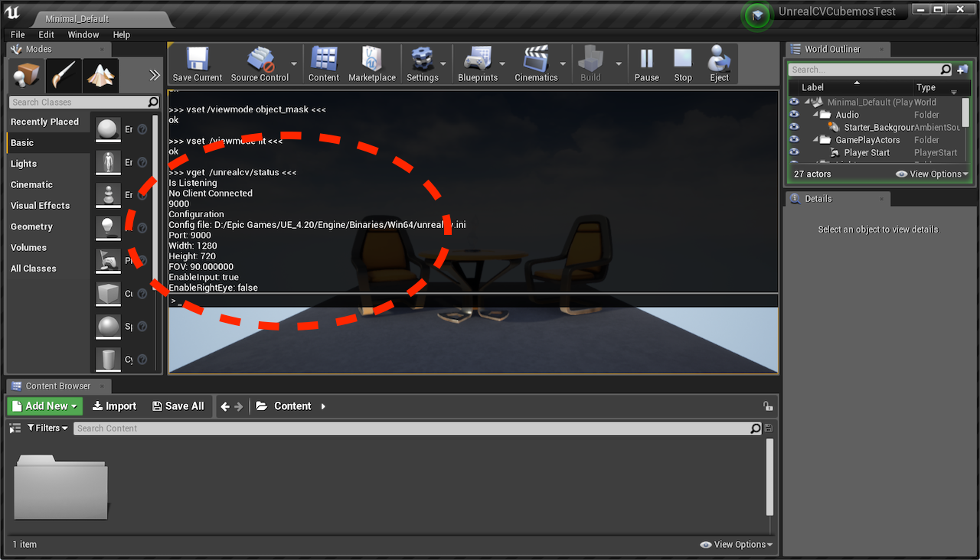This screenshot has height=560, width=980.
Task: Pick the Empty Pawn class icon
Action: pos(108,195)
